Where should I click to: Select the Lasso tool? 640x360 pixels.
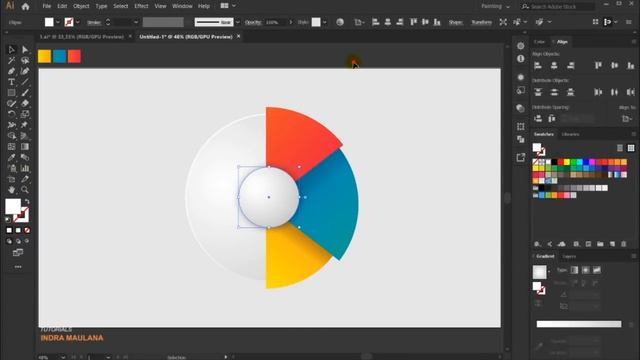click(x=25, y=60)
